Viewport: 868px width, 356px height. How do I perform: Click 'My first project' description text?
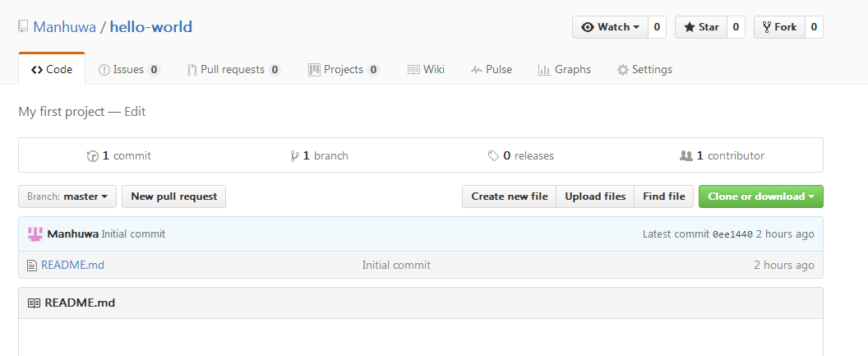coord(62,111)
